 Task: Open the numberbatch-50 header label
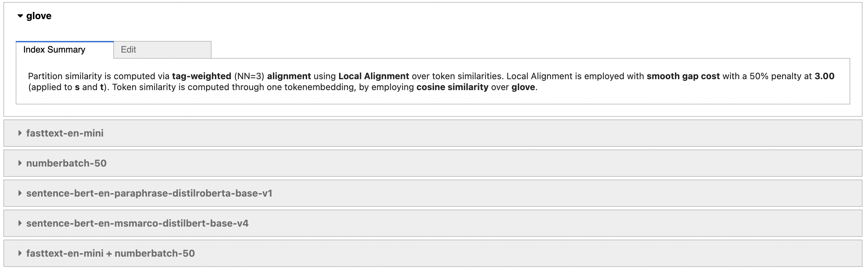pos(67,163)
